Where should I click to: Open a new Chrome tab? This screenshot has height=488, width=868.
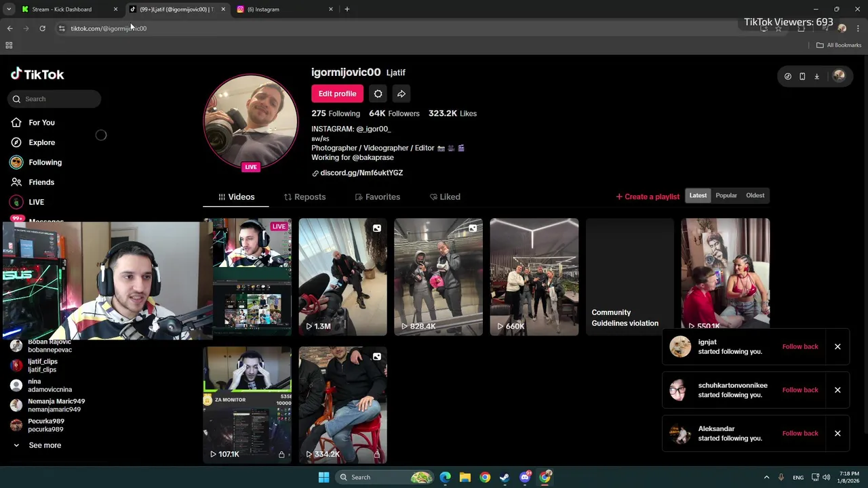347,9
